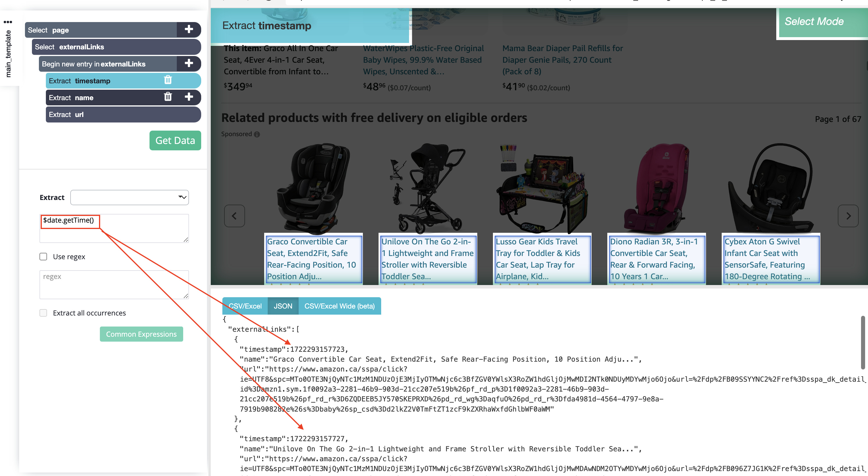This screenshot has width=868, height=476.
Task: Open the Extract dropdown
Action: 129,197
